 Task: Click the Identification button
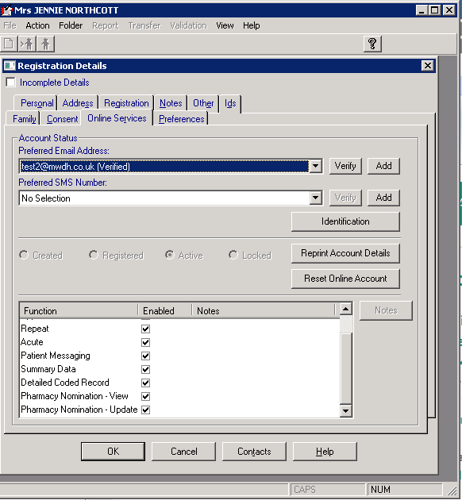point(345,222)
